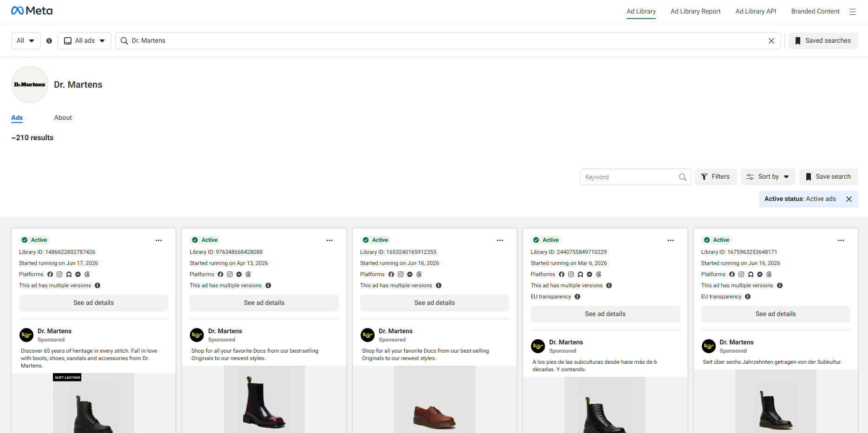
Task: See ad details for ad 976348668428088
Action: click(x=264, y=303)
